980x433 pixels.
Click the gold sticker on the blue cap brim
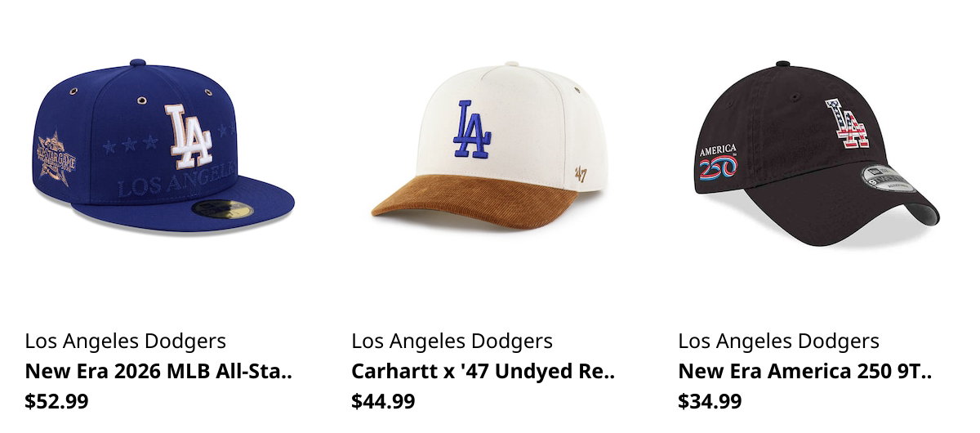[x=222, y=209]
